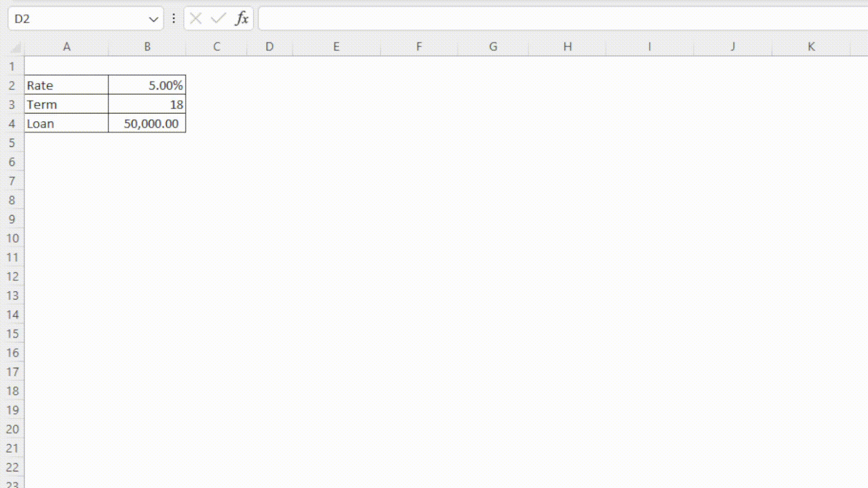Open the Insert Function fx dialog
868x488 pixels.
tap(242, 19)
